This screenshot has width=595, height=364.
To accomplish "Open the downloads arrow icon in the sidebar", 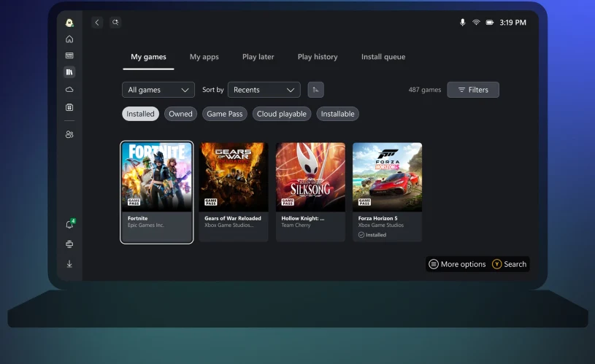I will click(x=69, y=264).
